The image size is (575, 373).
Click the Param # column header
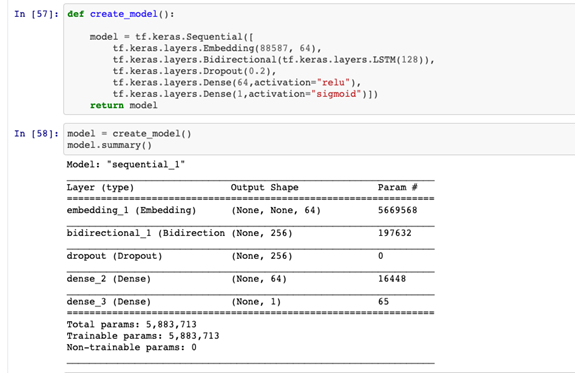pyautogui.click(x=398, y=187)
